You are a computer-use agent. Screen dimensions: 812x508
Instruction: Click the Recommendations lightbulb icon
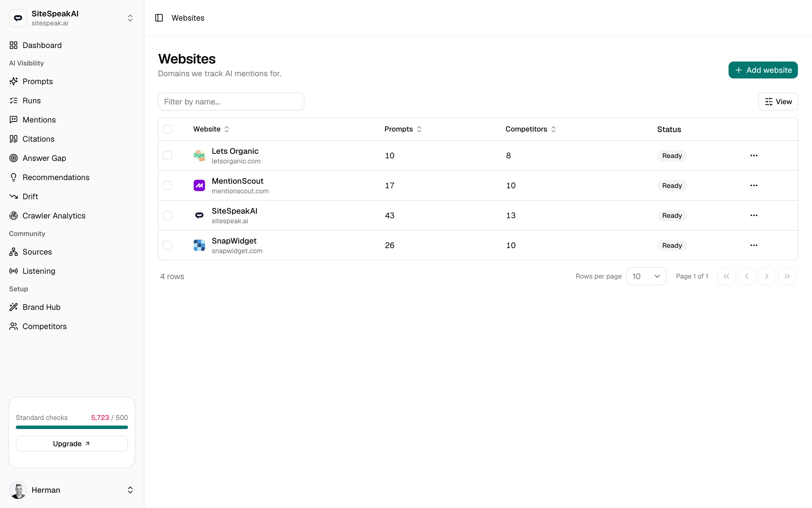point(14,178)
